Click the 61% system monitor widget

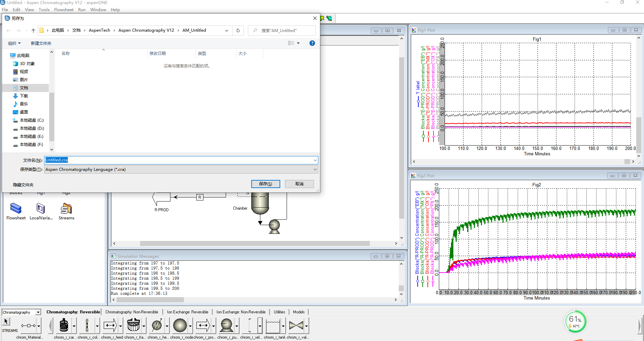click(x=575, y=321)
